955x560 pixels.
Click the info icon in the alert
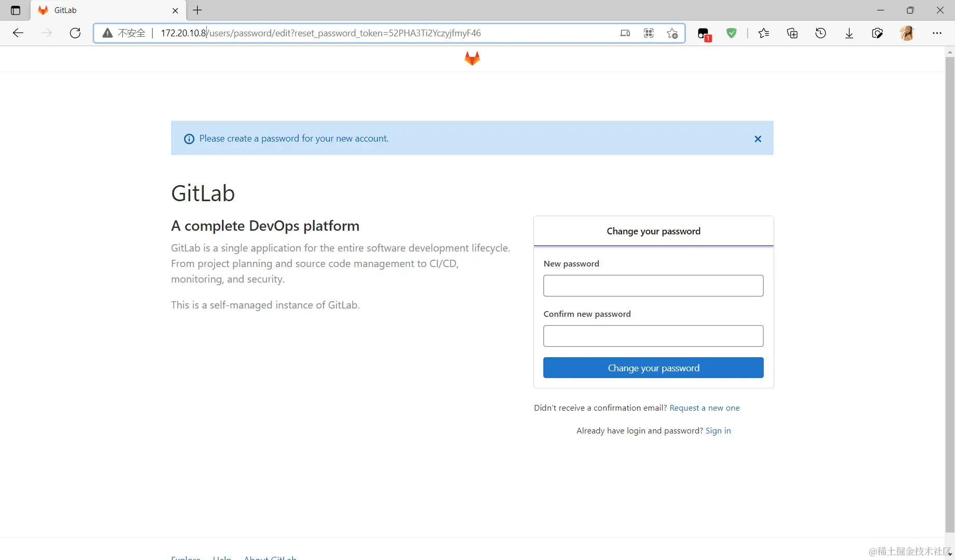click(189, 139)
